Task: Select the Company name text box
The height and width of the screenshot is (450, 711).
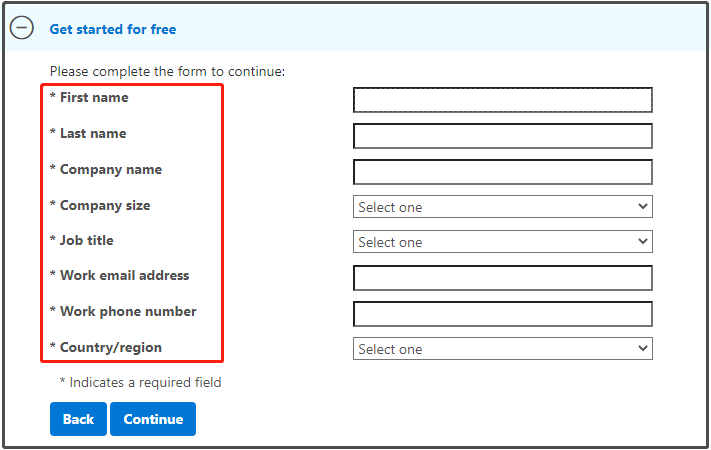Action: (x=502, y=171)
